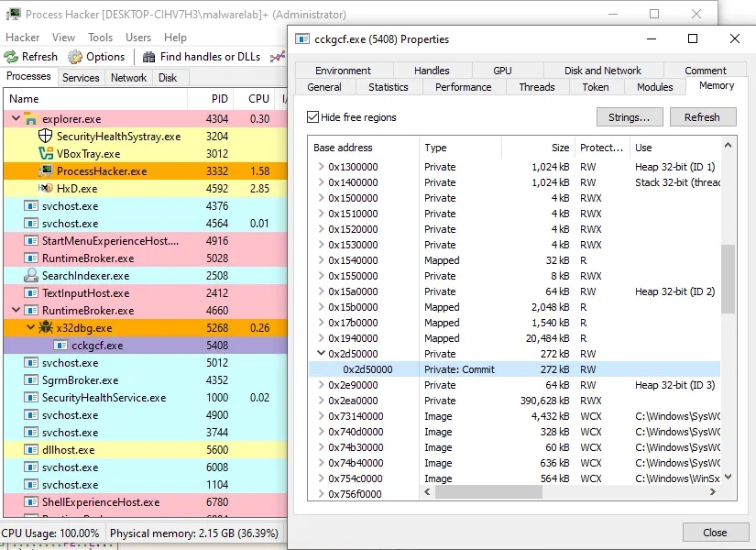Image resolution: width=756 pixels, height=550 pixels.
Task: Switch to the Services tab
Action: click(x=81, y=78)
